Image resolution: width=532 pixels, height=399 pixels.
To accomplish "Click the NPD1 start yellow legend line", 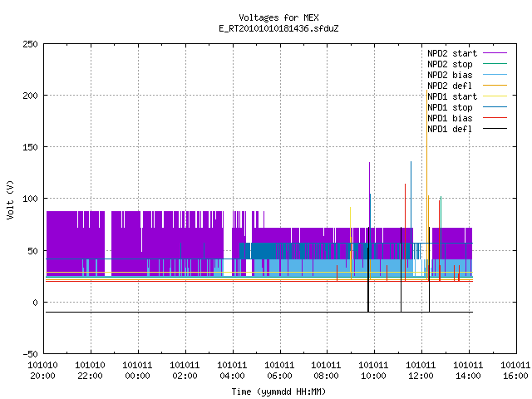I will [x=495, y=96].
